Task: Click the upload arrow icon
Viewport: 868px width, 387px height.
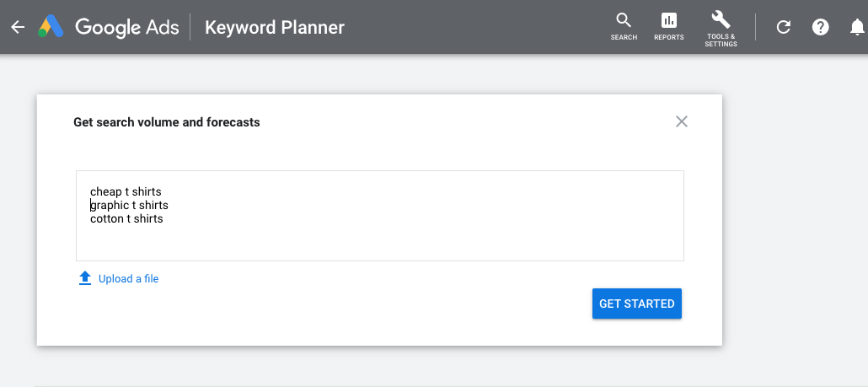Action: [x=84, y=278]
